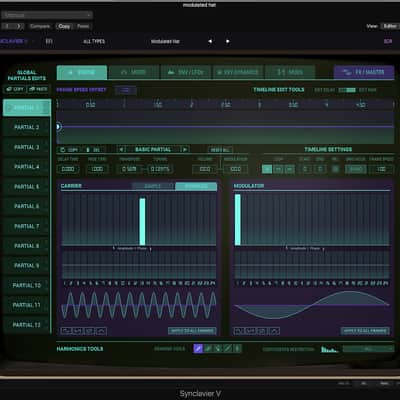The image size is (400, 400).
Task: Select the purple pencil drawing tool
Action: tap(198, 349)
